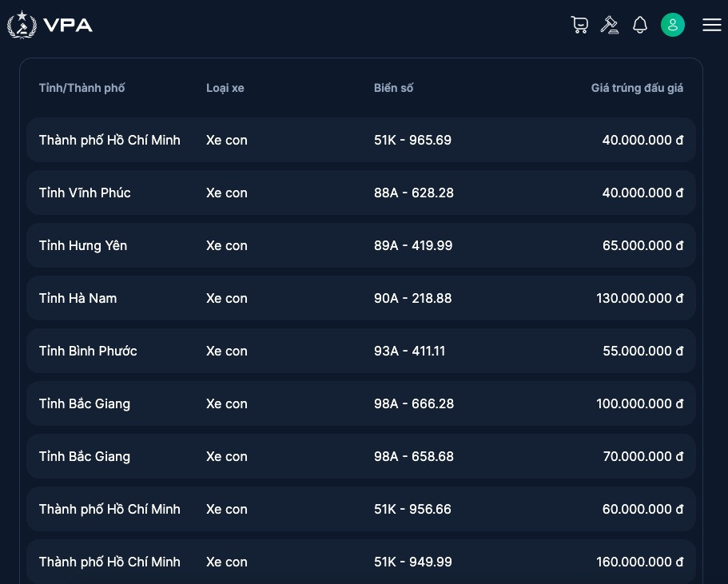Viewport: 728px width, 584px height.
Task: Click the 70.000.000 đ price cell
Action: (x=642, y=456)
